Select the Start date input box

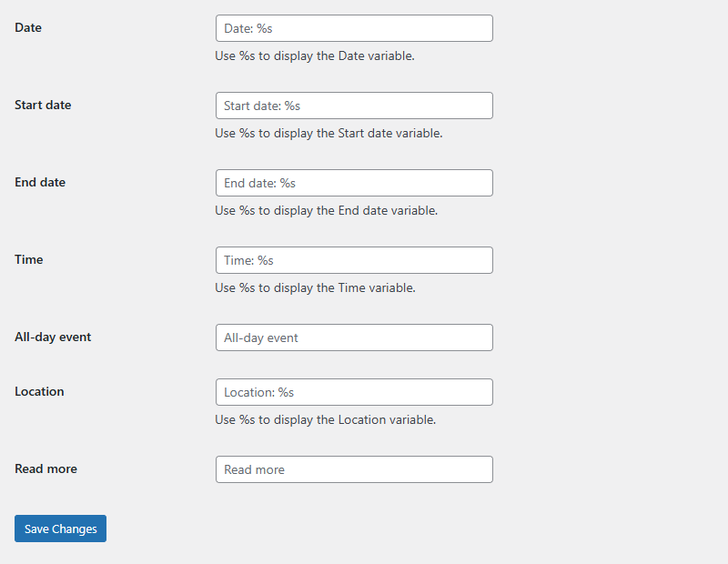pos(353,106)
